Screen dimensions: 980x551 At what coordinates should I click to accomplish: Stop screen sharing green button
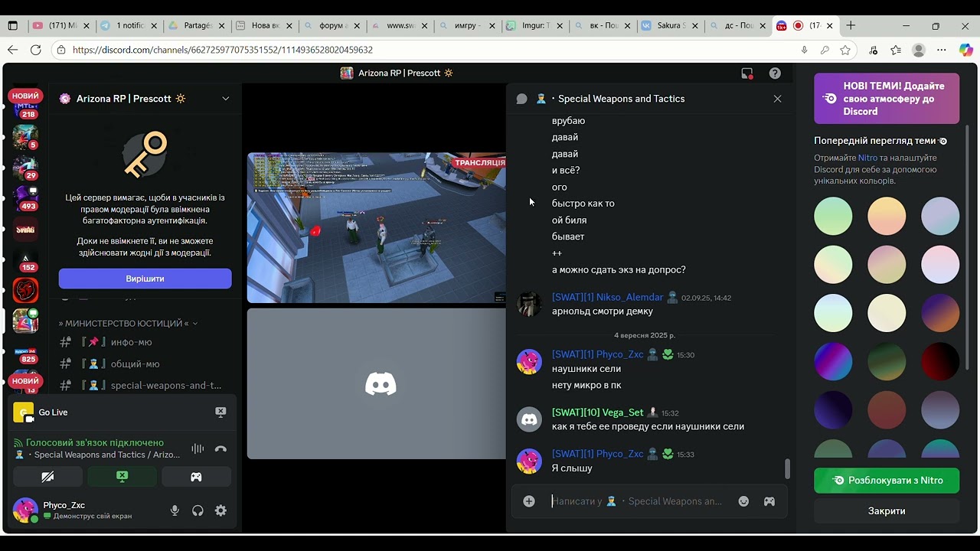click(122, 477)
